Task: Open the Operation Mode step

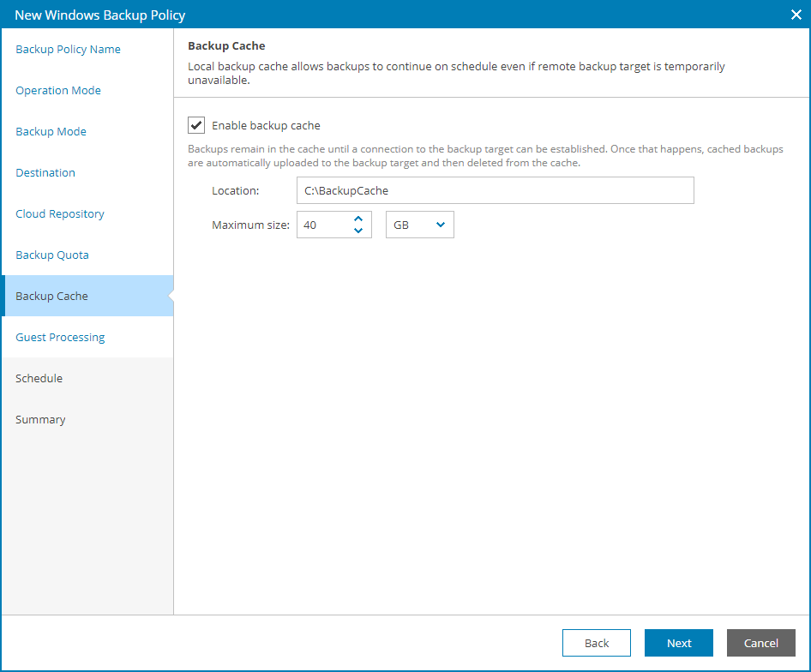Action: (x=57, y=90)
